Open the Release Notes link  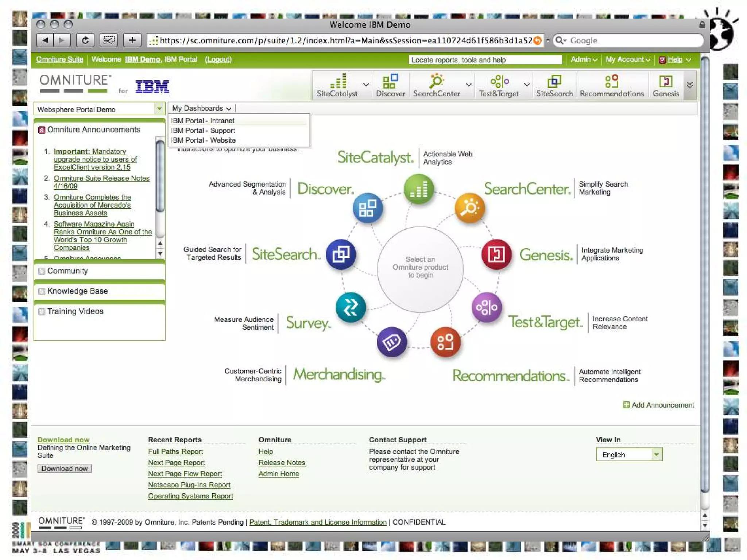(x=282, y=463)
